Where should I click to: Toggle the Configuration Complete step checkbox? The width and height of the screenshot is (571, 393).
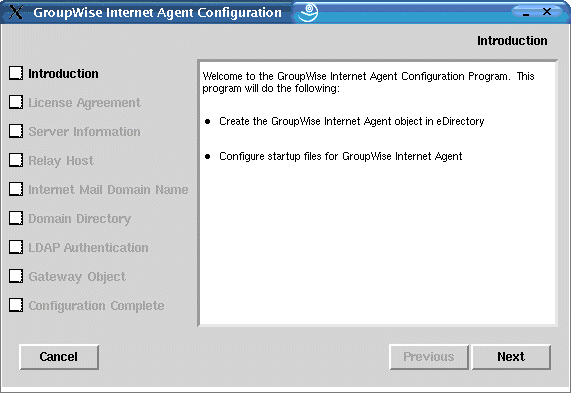click(16, 305)
